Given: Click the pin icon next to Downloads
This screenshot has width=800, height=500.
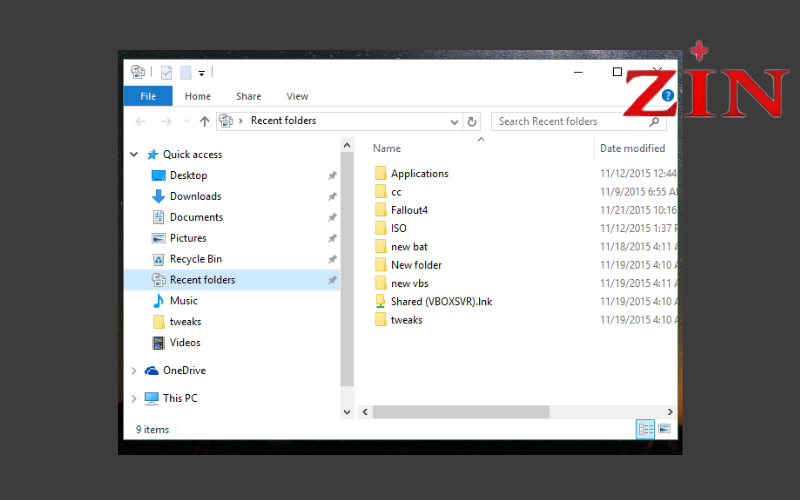Looking at the screenshot, I should 332,196.
